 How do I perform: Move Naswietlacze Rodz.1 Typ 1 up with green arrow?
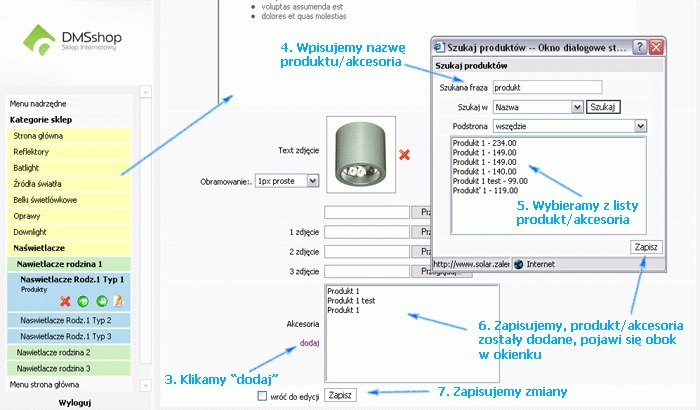[x=83, y=301]
